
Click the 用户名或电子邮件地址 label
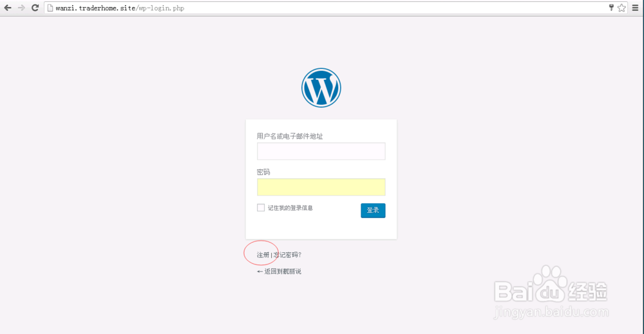click(x=290, y=136)
